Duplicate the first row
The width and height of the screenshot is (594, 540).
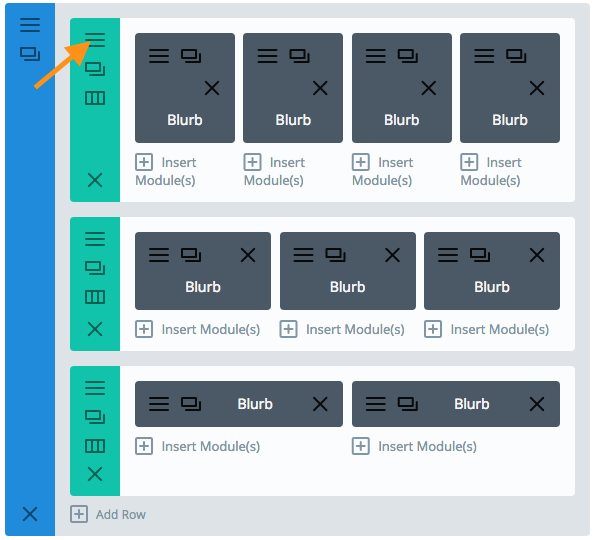click(95, 69)
